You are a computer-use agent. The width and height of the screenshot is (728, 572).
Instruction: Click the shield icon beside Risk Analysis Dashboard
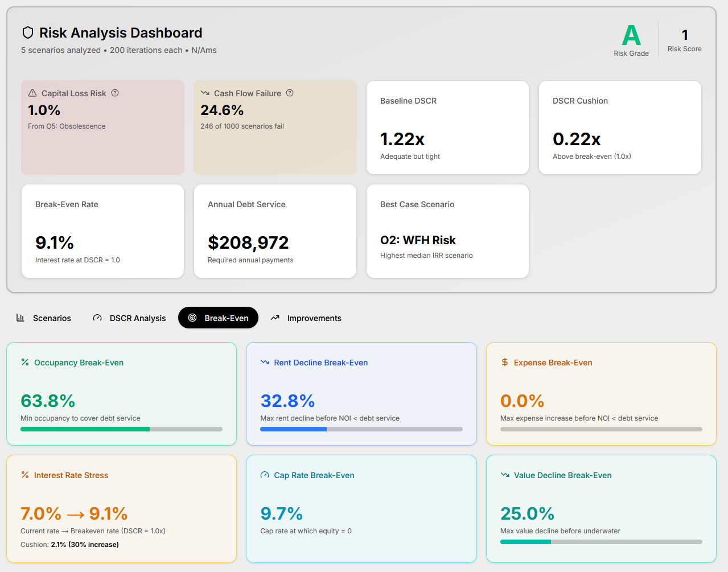coord(27,33)
